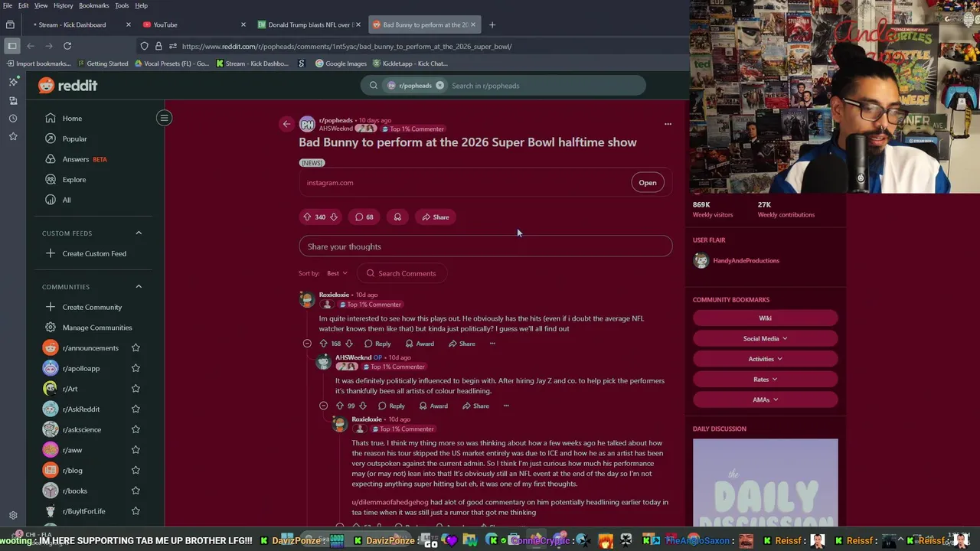The image size is (980, 551).
Task: Favorite r/aww with the star
Action: tap(136, 450)
